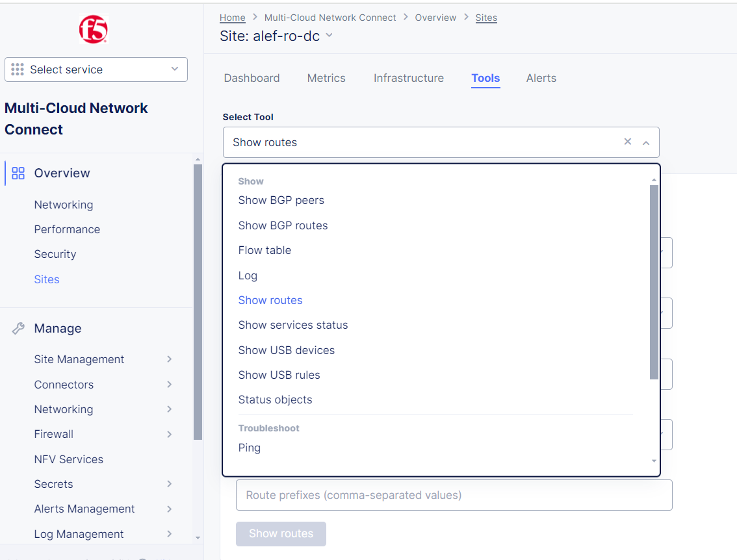Select Show USB devices option
Screen dimensions: 737x560
[286, 350]
